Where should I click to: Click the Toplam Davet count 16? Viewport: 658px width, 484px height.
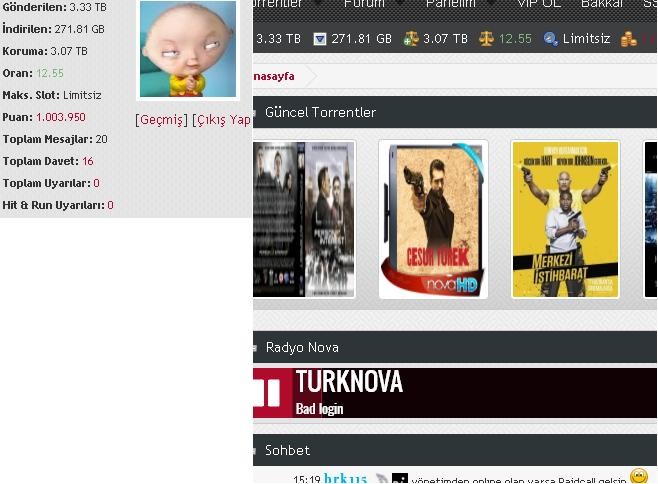(88, 161)
